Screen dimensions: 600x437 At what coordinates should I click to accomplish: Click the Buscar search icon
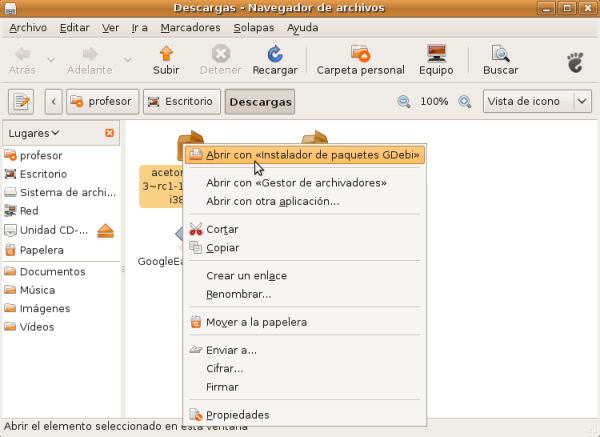500,54
